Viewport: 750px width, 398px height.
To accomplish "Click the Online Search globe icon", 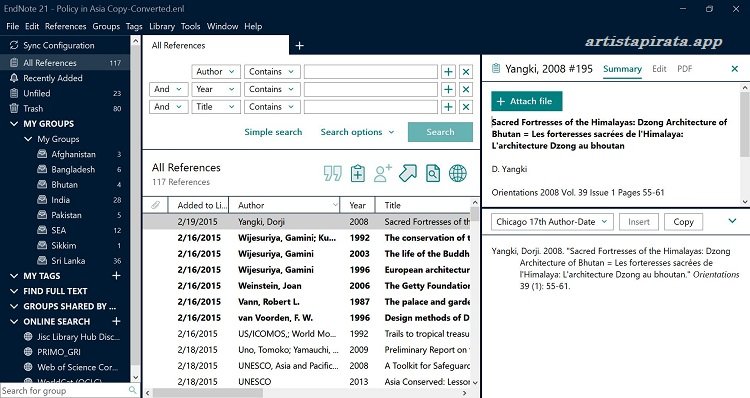I will click(x=458, y=173).
